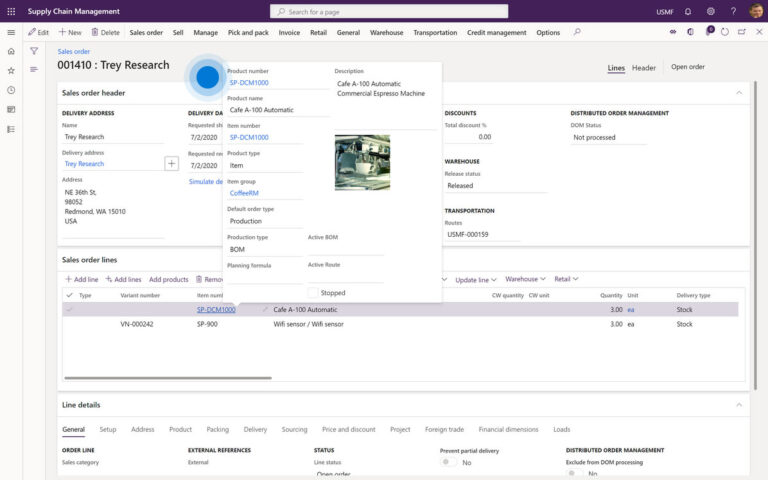
Task: Open Financial dimensions tab
Action: 508,429
